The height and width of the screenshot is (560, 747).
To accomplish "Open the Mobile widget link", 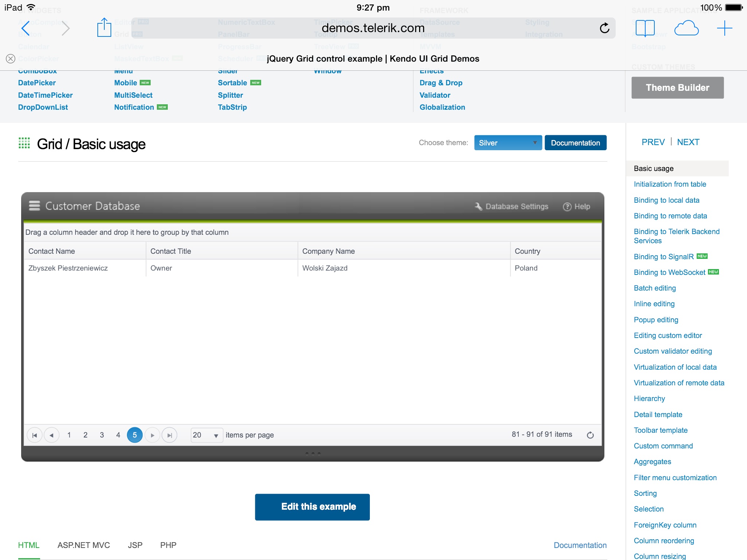I will pos(125,83).
